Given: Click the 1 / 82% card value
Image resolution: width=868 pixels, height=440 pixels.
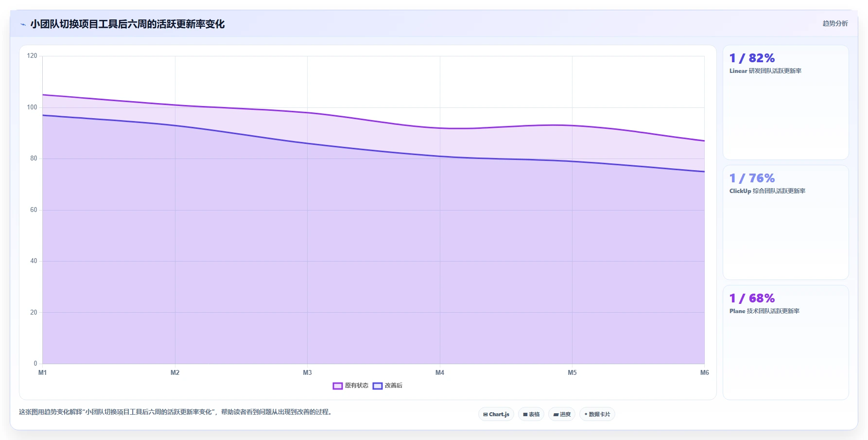Looking at the screenshot, I should tap(752, 58).
